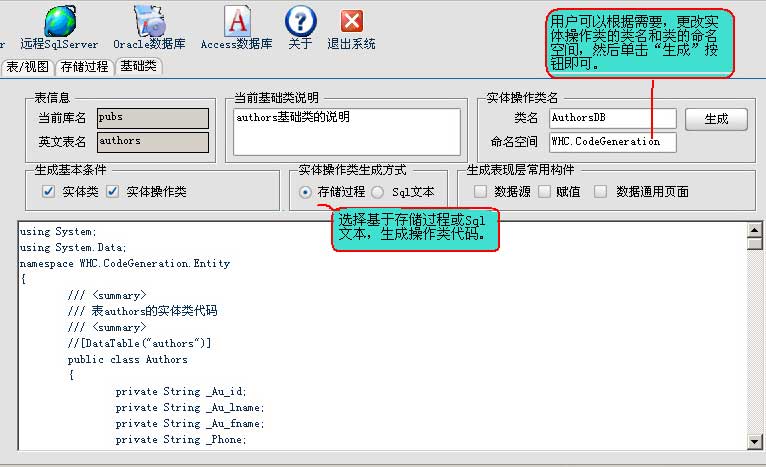Open the 远程SqlServer connection icon
This screenshot has width=766, height=467.
pos(59,22)
